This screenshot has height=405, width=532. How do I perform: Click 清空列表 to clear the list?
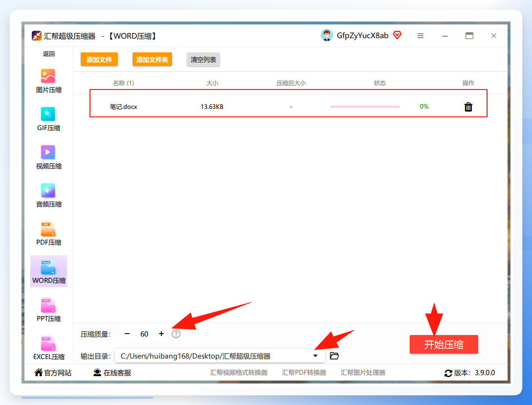(x=203, y=59)
